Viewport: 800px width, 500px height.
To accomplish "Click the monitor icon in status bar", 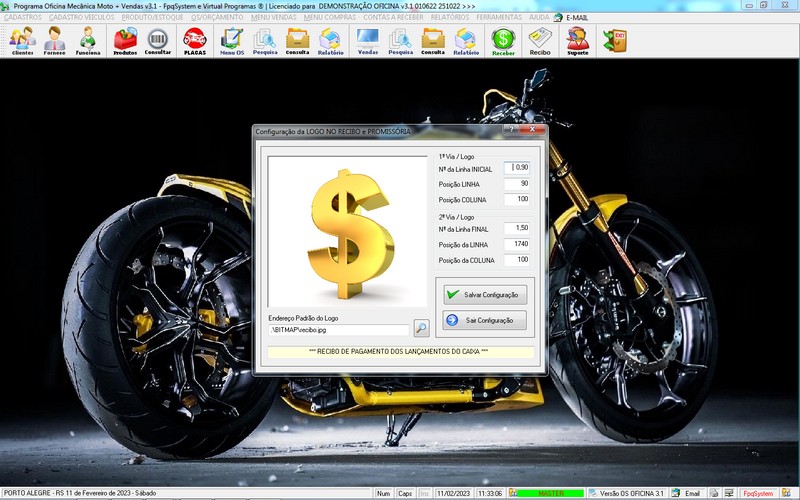I will [x=729, y=493].
